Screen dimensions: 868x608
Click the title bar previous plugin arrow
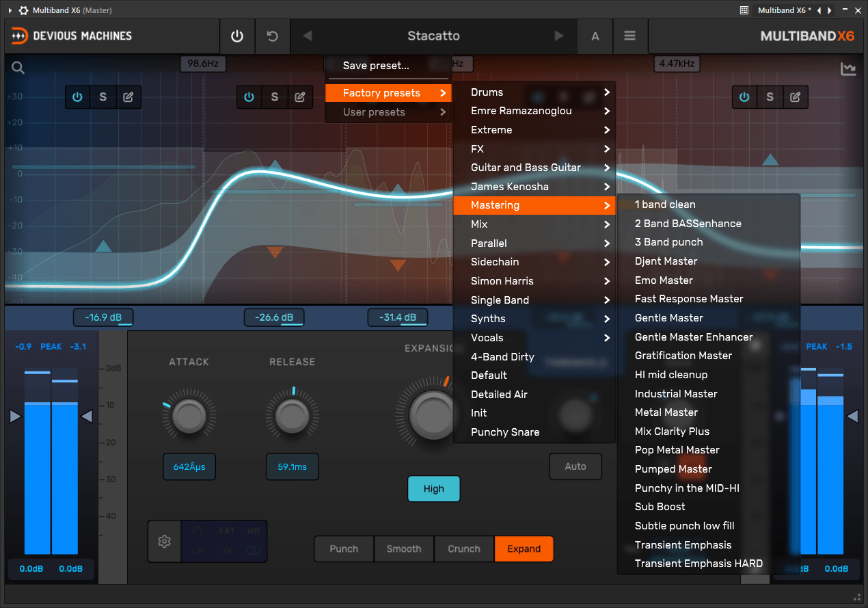coord(819,10)
